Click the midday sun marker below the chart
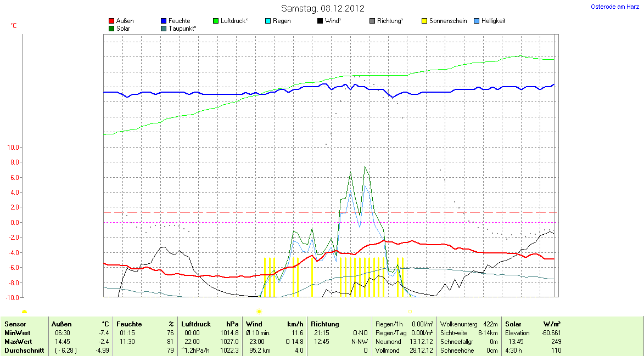This screenshot has height=356, width=644. coord(259,312)
